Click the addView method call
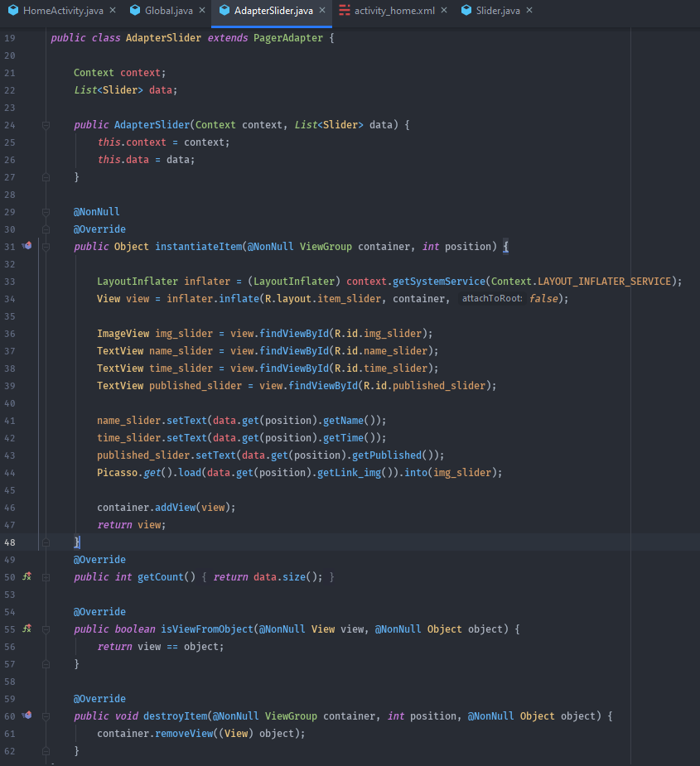This screenshot has width=700, height=766. tap(176, 507)
